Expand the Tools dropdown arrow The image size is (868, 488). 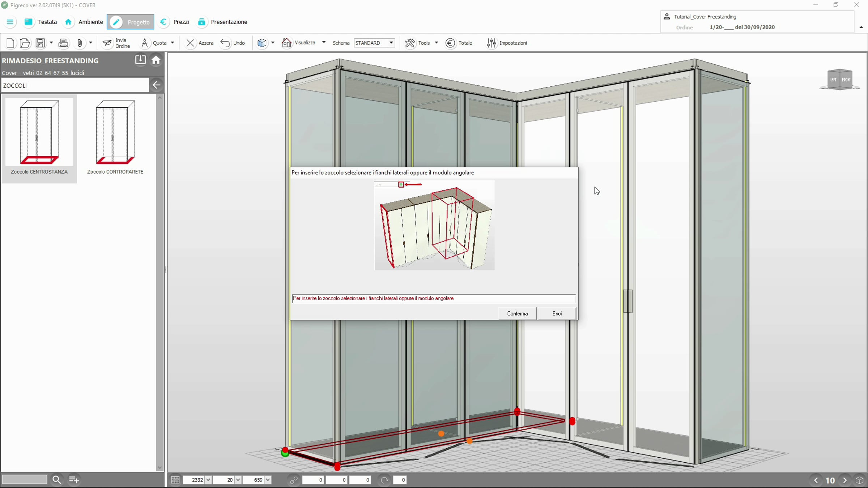coord(437,43)
